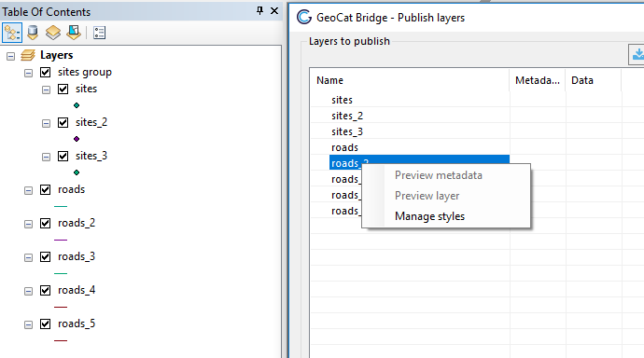The width and height of the screenshot is (644, 358).
Task: Choose Manage styles from context menu
Action: click(x=446, y=216)
